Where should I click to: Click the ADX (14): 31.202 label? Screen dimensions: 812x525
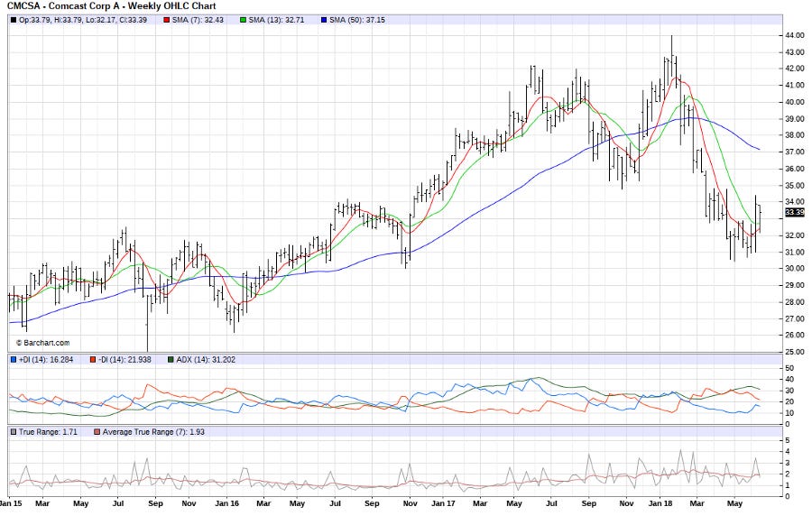(206, 359)
